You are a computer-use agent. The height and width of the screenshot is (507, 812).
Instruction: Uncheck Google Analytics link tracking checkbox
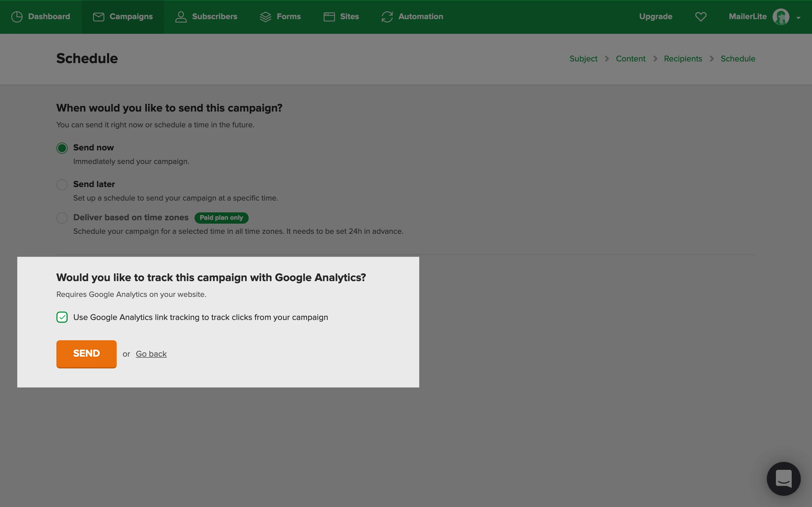(62, 317)
